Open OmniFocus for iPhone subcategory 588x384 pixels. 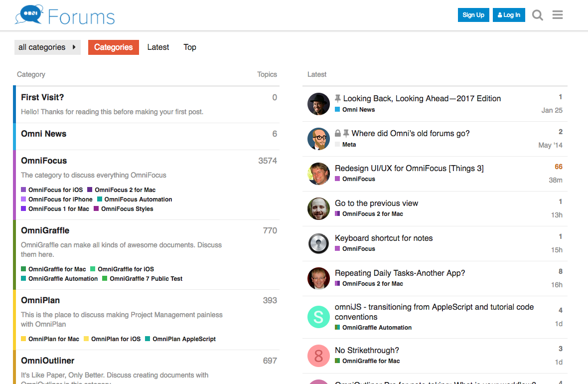pyautogui.click(x=57, y=199)
